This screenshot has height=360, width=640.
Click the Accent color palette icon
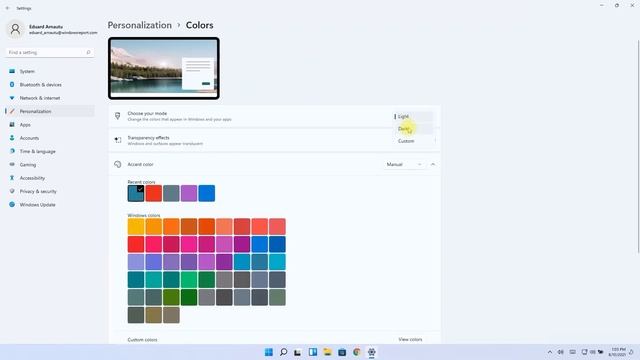pos(118,164)
